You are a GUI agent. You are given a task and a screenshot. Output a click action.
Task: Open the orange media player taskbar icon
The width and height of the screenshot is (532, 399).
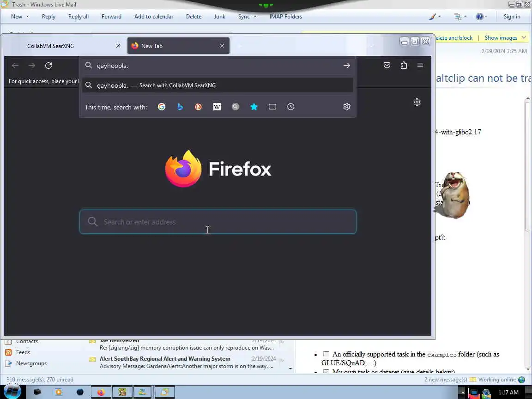(58, 392)
